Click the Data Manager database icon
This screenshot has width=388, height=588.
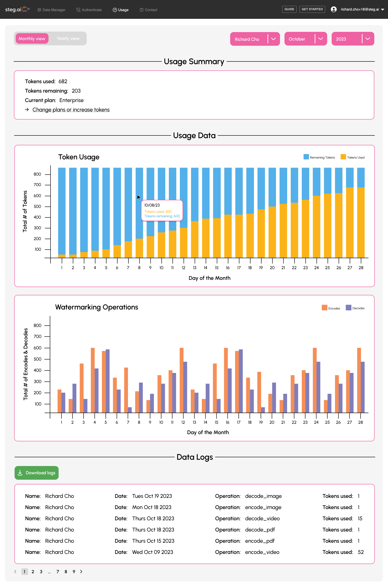coord(39,10)
